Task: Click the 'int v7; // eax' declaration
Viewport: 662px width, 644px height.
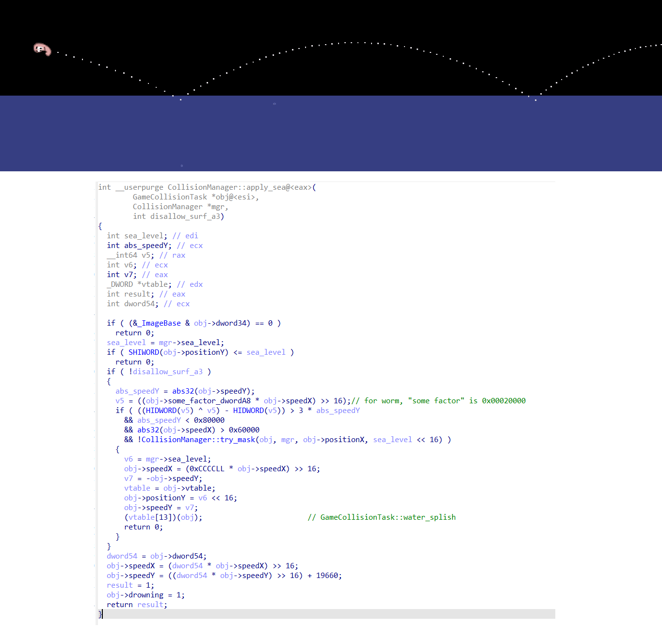Action: [x=137, y=275]
